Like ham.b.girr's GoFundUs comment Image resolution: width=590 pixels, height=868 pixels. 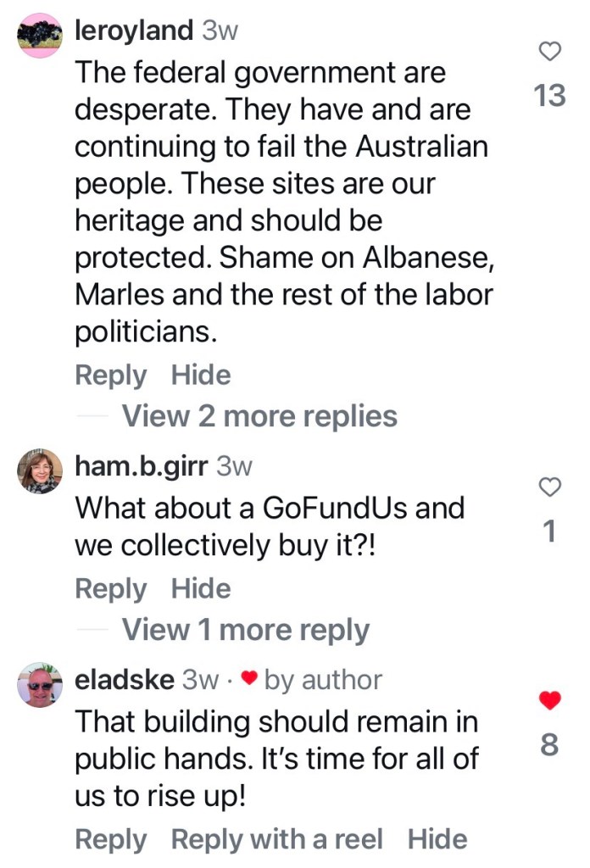pyautogui.click(x=550, y=487)
